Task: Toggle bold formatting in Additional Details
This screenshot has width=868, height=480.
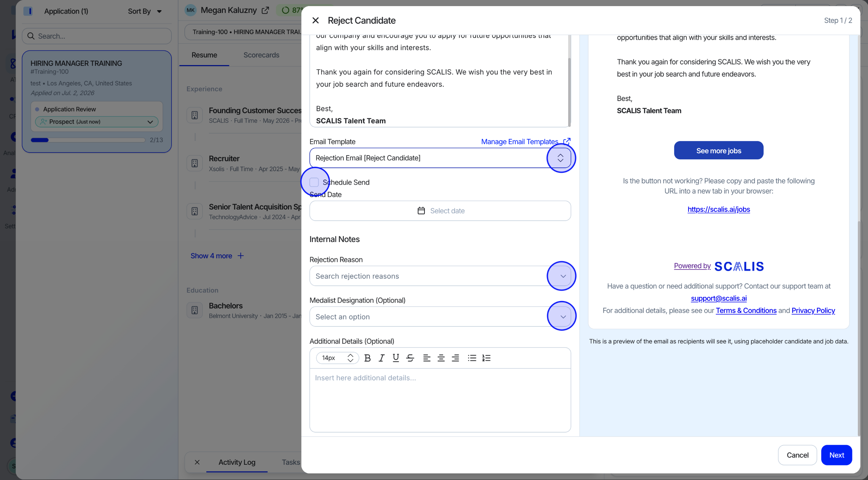Action: [367, 358]
